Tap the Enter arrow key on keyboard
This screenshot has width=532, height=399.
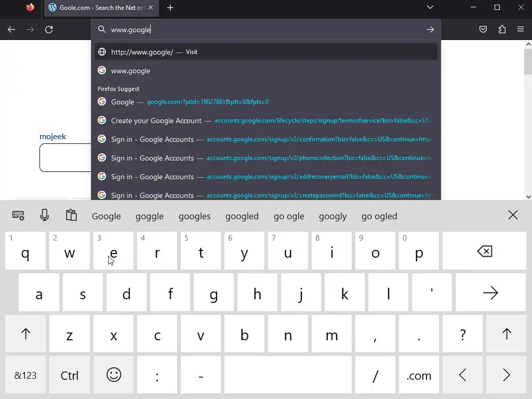490,292
